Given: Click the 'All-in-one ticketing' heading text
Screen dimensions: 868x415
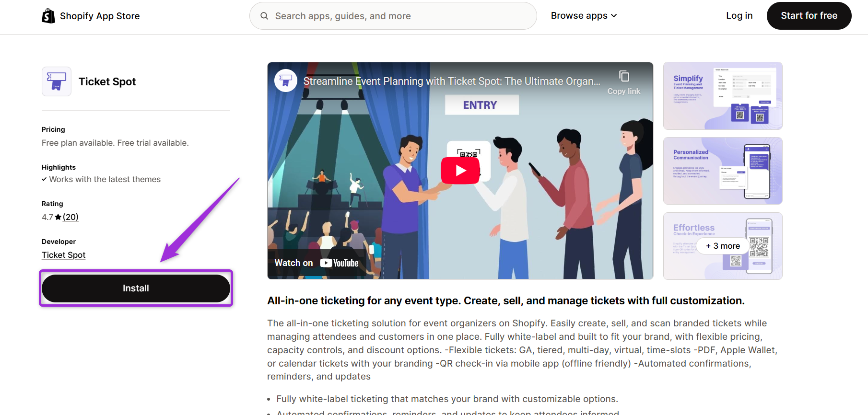Looking at the screenshot, I should pyautogui.click(x=506, y=301).
